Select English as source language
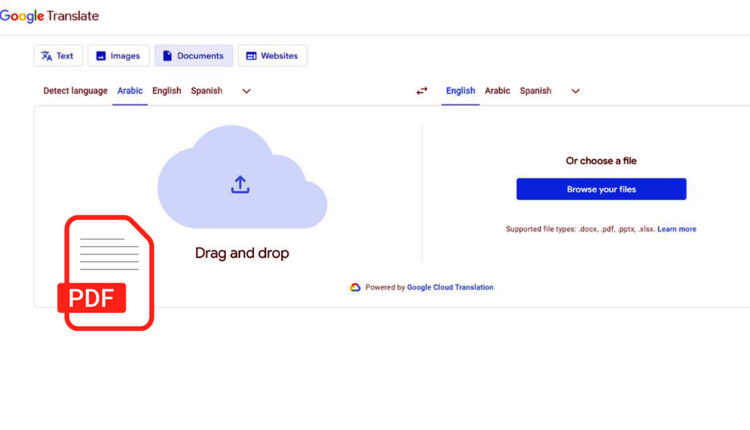 (167, 91)
